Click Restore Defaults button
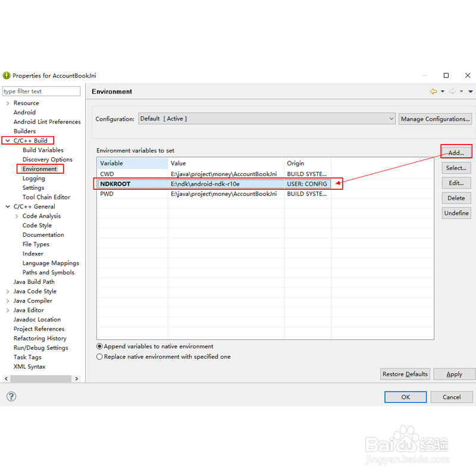476x476 pixels. tap(405, 374)
